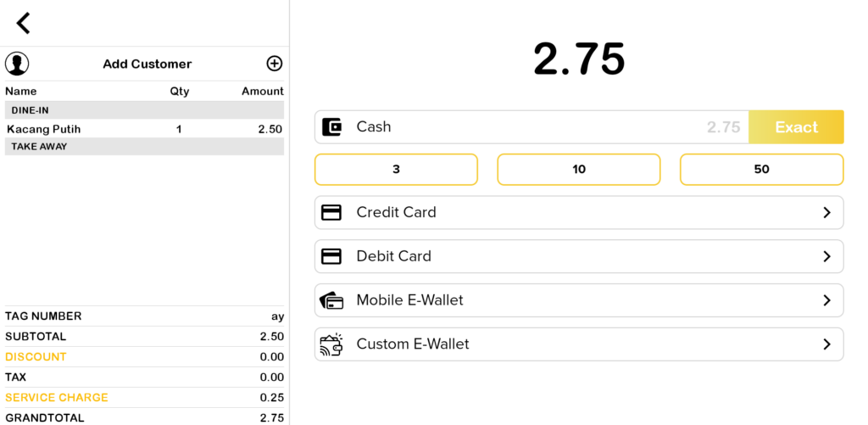This screenshot has height=425, width=868.
Task: Select quick cash amount 3
Action: [x=396, y=170]
